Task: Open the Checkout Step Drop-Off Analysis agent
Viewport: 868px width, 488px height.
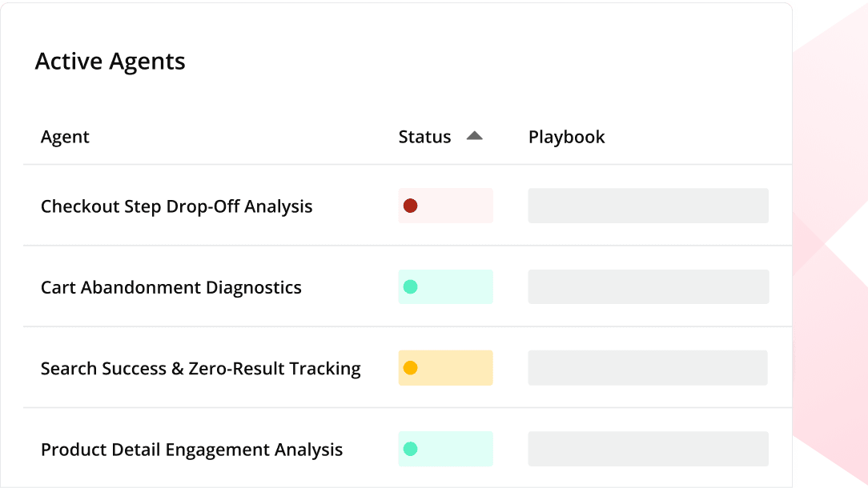Action: (177, 206)
